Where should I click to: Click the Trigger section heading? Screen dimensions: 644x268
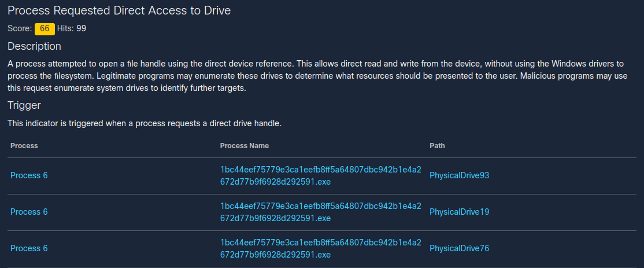pyautogui.click(x=24, y=105)
